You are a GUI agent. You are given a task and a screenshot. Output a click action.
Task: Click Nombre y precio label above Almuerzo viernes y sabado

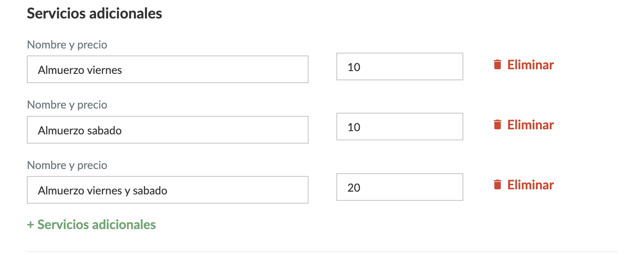67,165
